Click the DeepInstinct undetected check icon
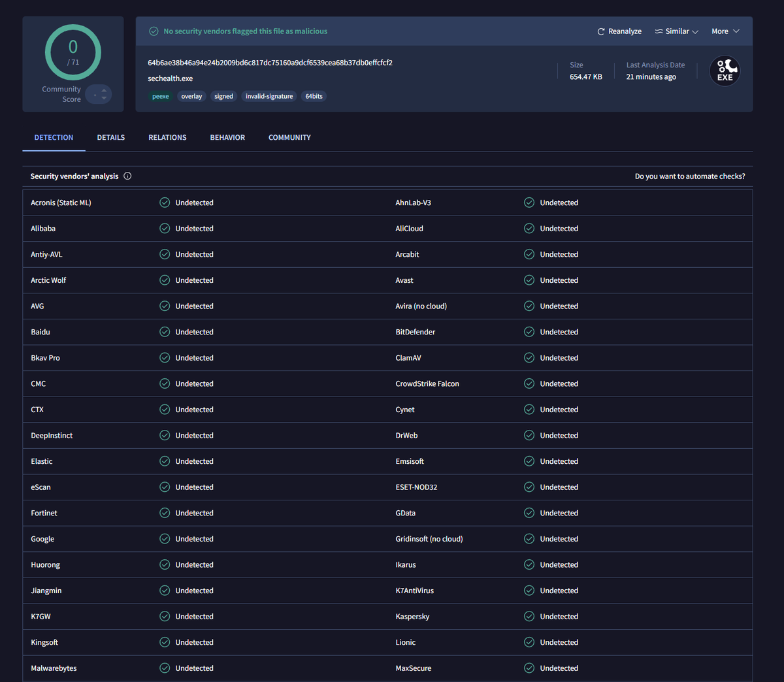The height and width of the screenshot is (682, 784). [165, 435]
